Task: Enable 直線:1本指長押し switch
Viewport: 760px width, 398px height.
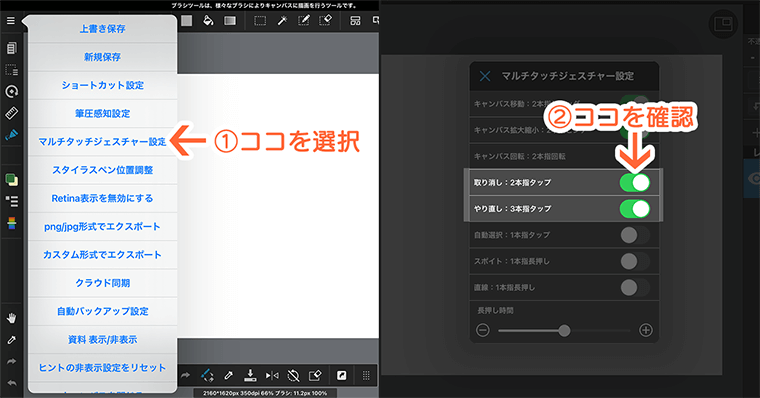Action: [634, 287]
